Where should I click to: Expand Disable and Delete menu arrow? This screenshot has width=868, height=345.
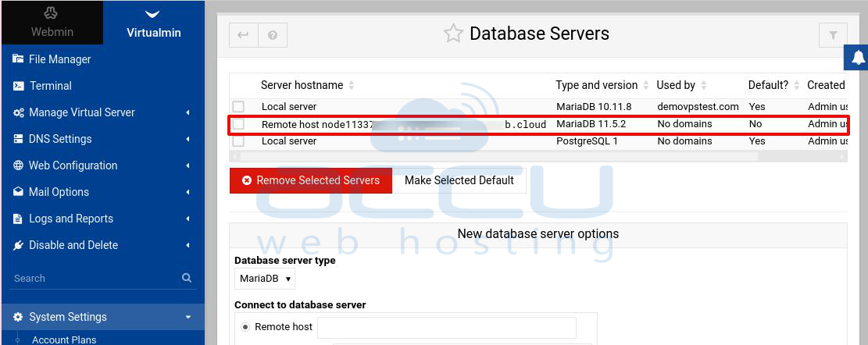tap(188, 245)
